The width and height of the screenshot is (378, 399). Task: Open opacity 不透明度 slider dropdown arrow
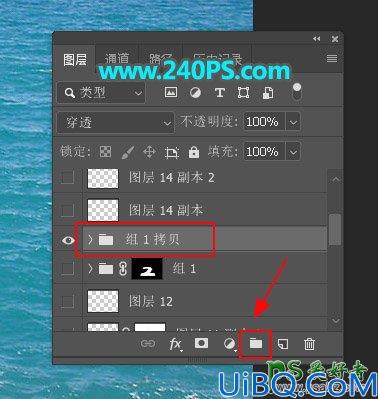click(x=293, y=122)
